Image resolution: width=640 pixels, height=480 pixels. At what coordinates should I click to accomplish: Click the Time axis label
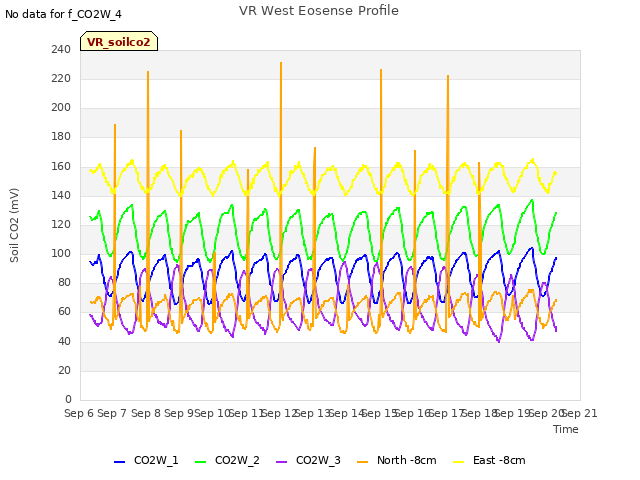(x=566, y=429)
